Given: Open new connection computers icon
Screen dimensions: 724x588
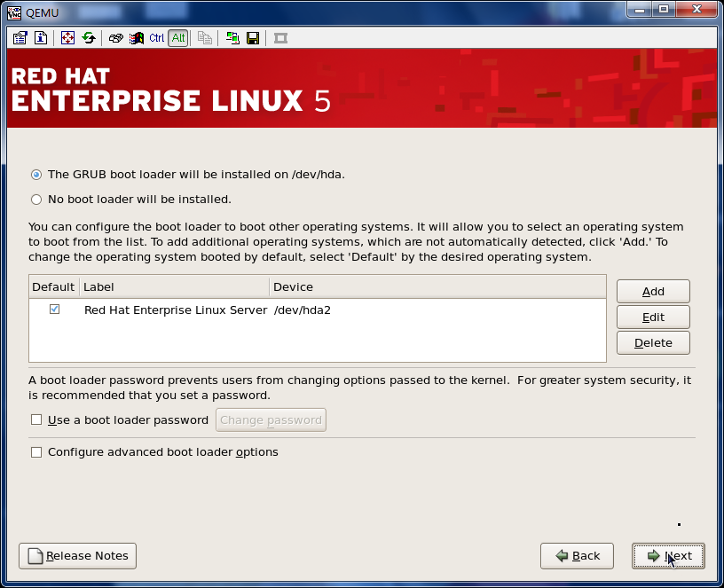Looking at the screenshot, I should click(x=232, y=38).
